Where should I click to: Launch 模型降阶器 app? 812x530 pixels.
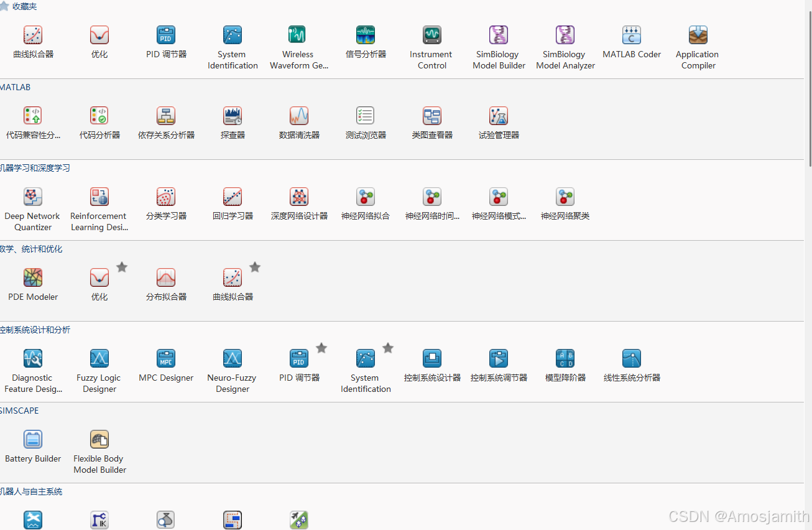(x=565, y=366)
